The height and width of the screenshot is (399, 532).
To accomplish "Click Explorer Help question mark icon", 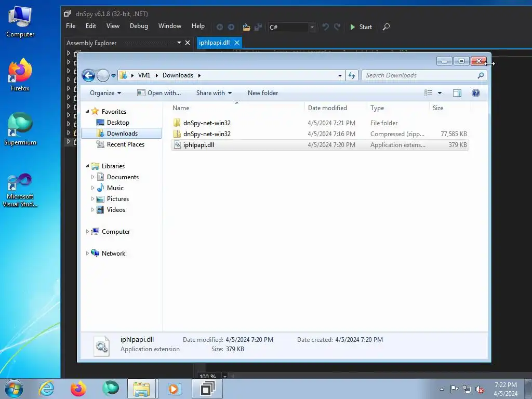I will coord(476,93).
